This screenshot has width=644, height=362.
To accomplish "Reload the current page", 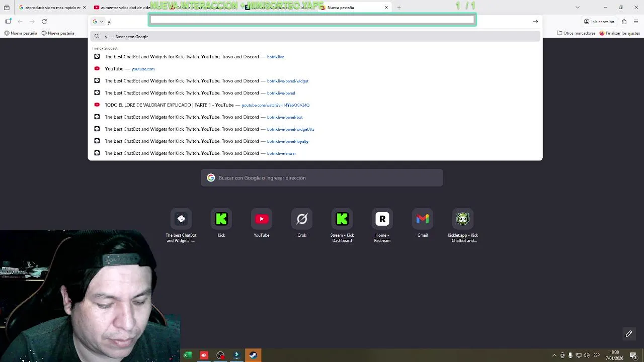I will (x=44, y=21).
